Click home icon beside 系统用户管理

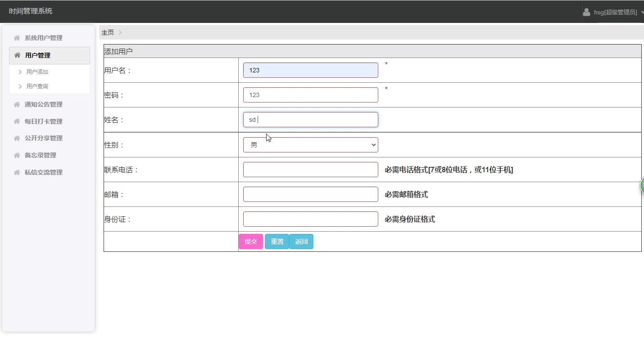(x=17, y=38)
